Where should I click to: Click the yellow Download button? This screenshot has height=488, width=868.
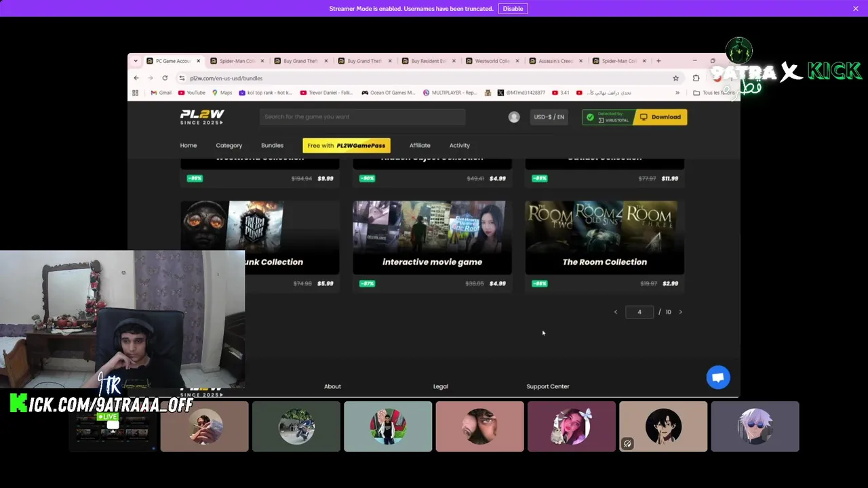tap(660, 117)
